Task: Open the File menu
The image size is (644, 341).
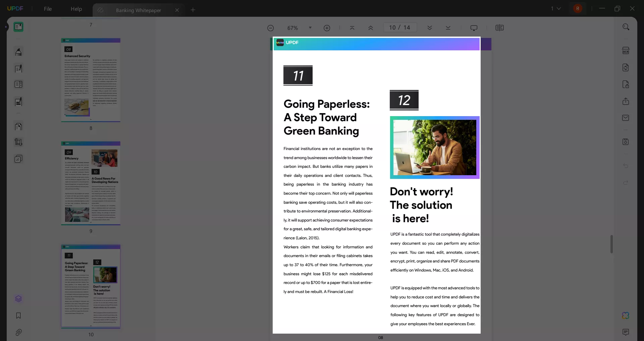Action: point(48,9)
